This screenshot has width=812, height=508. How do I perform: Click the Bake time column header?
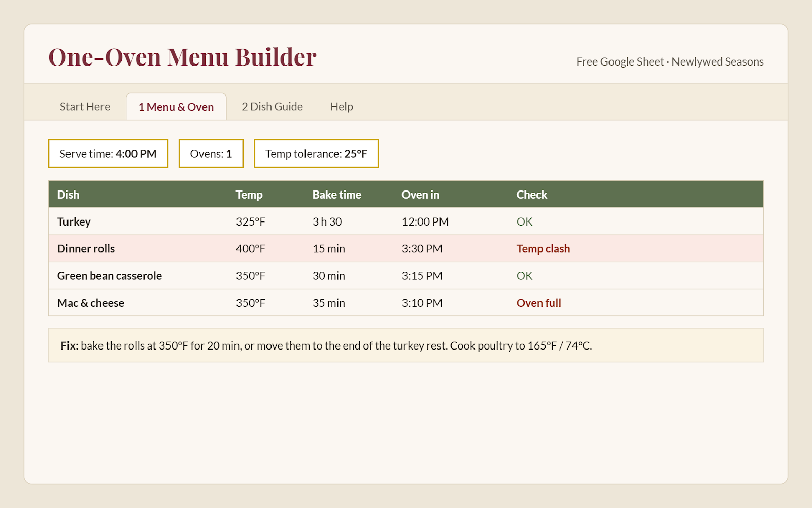(x=337, y=195)
